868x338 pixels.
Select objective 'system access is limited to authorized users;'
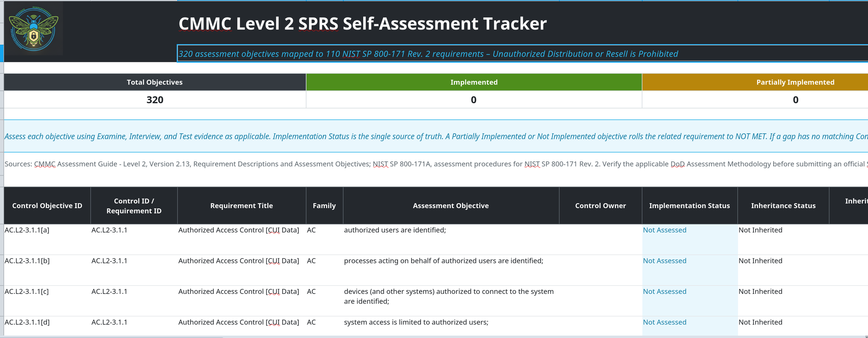[451, 326]
